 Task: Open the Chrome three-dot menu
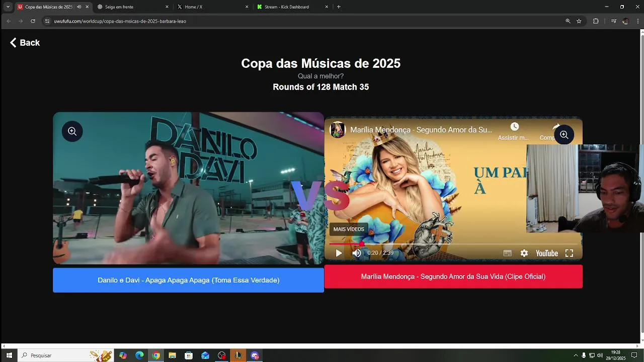[x=637, y=21]
